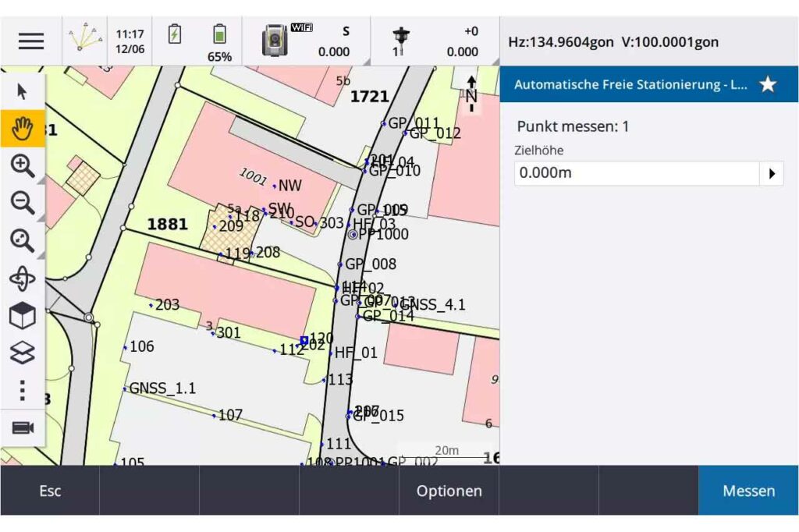Click the 11:17 time and date display
This screenshot has height=532, width=799.
(130, 41)
